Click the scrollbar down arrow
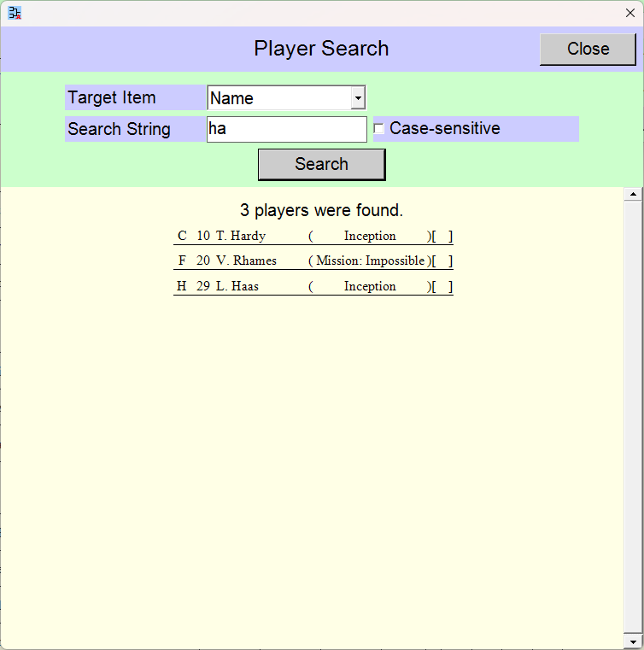This screenshot has width=644, height=650. (633, 642)
